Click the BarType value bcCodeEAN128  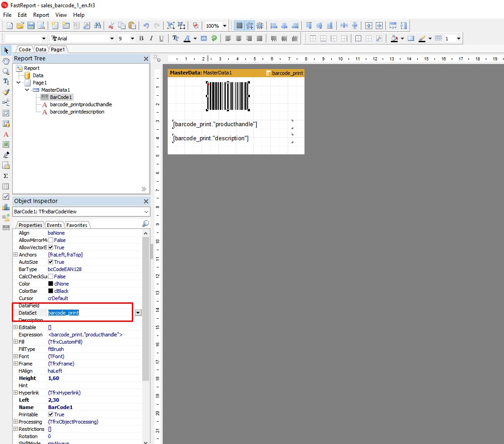click(x=65, y=269)
